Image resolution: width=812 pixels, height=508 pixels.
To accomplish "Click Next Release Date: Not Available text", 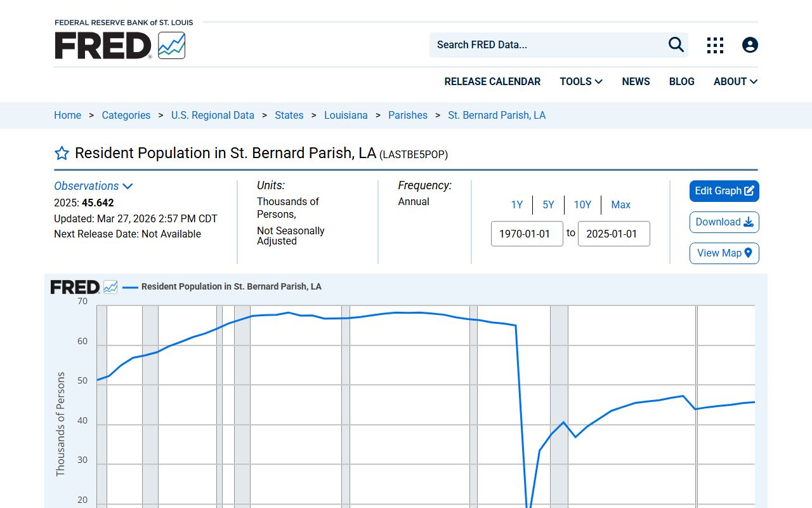I will (x=128, y=234).
